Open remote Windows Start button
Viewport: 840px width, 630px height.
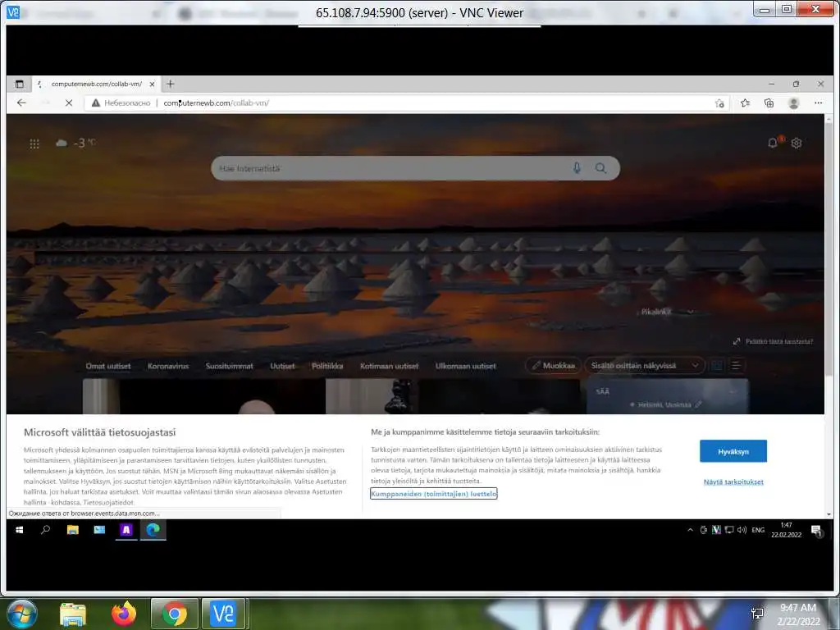(20, 530)
